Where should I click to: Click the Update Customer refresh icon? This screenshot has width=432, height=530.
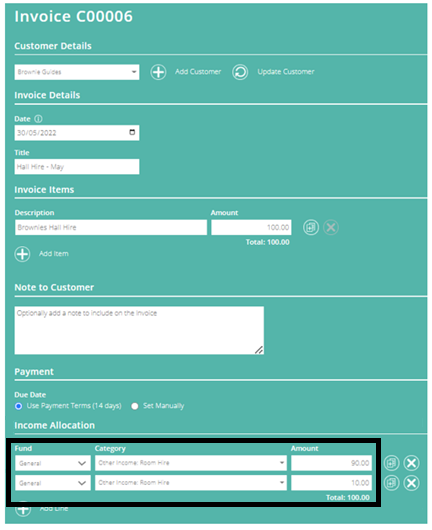240,72
